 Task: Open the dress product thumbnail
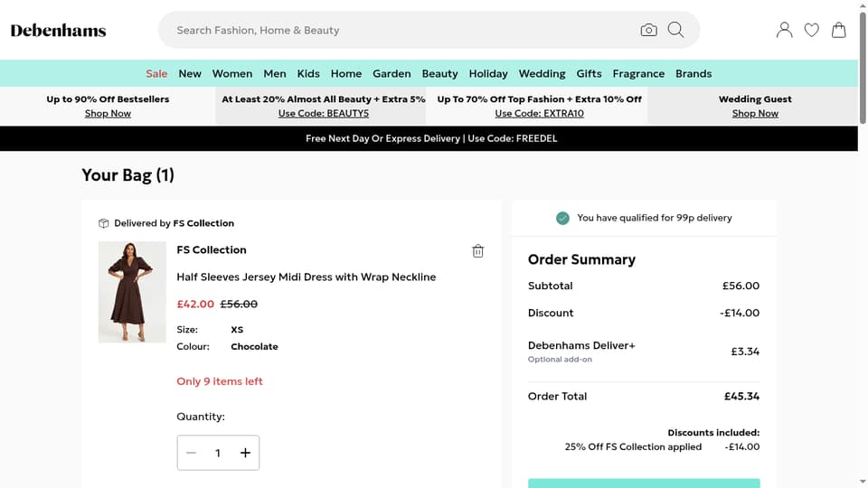coord(132,292)
